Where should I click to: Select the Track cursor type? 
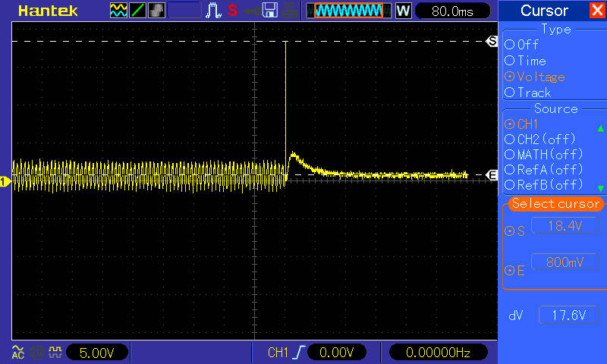[509, 93]
